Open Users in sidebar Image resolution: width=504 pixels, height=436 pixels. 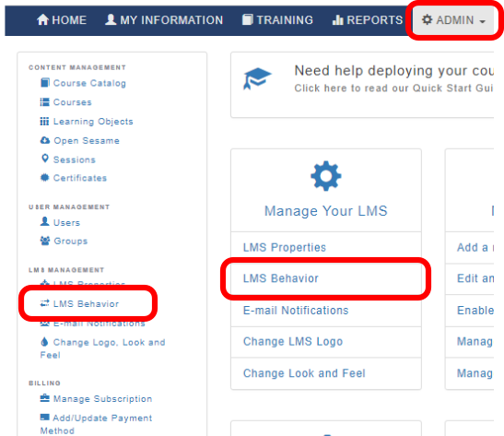click(x=66, y=222)
